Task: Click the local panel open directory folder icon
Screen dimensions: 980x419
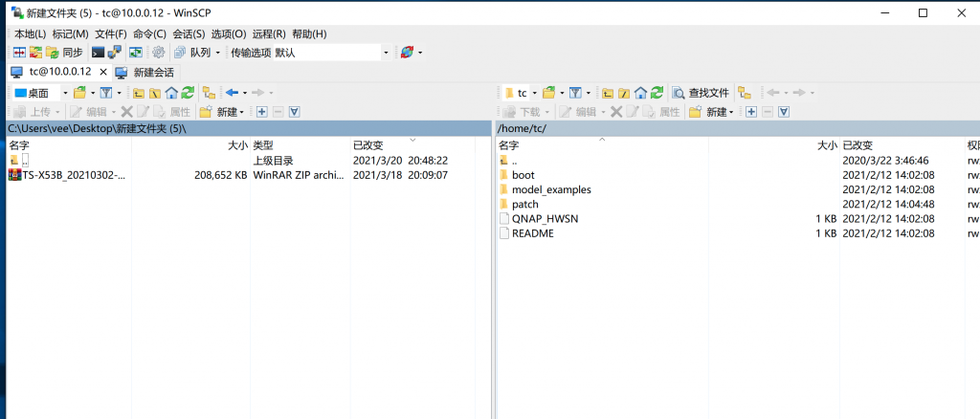Action: pos(80,93)
